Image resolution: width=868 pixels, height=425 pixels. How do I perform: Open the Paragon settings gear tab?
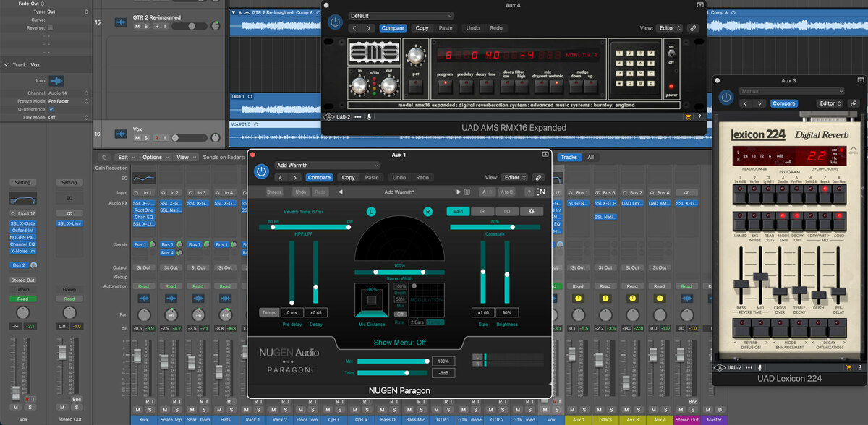[x=531, y=211]
